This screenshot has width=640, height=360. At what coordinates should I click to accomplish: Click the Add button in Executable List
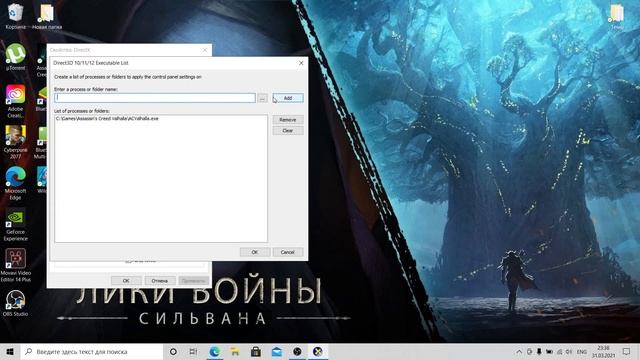[x=288, y=98]
